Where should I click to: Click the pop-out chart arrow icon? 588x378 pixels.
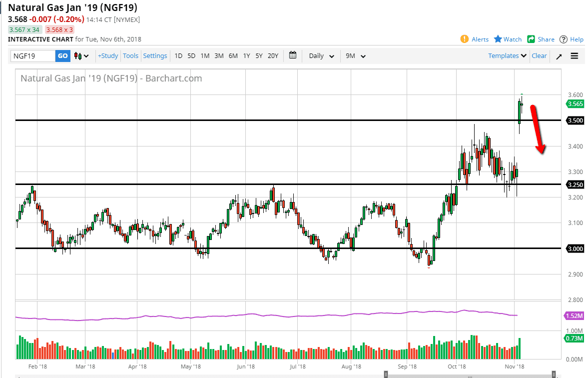point(559,56)
